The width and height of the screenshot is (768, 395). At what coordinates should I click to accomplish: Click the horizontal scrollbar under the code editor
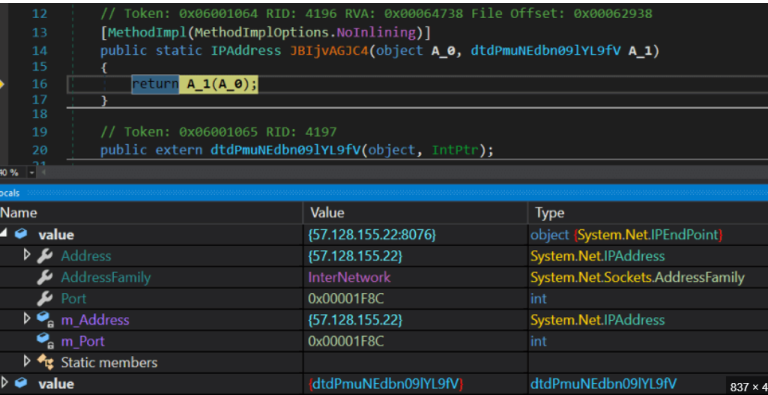click(x=402, y=173)
